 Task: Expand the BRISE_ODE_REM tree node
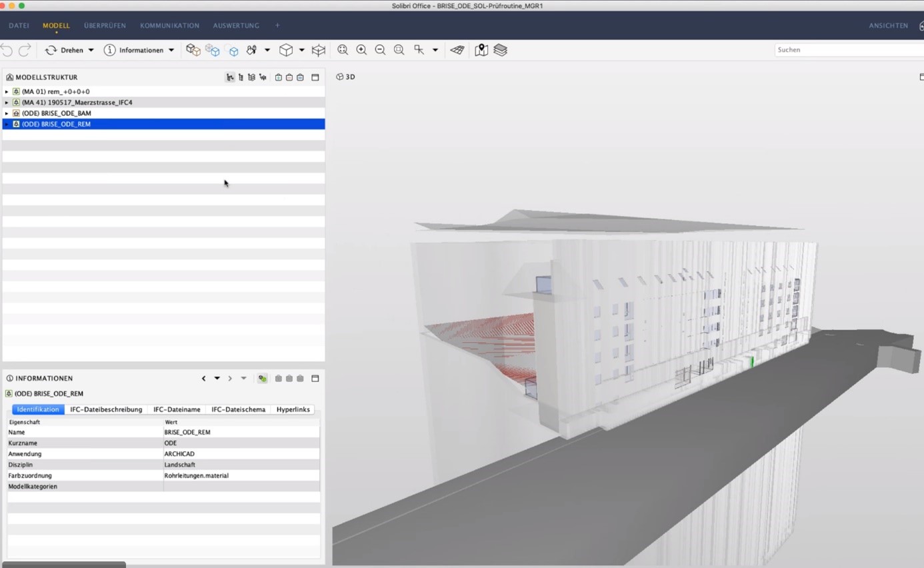coord(5,123)
